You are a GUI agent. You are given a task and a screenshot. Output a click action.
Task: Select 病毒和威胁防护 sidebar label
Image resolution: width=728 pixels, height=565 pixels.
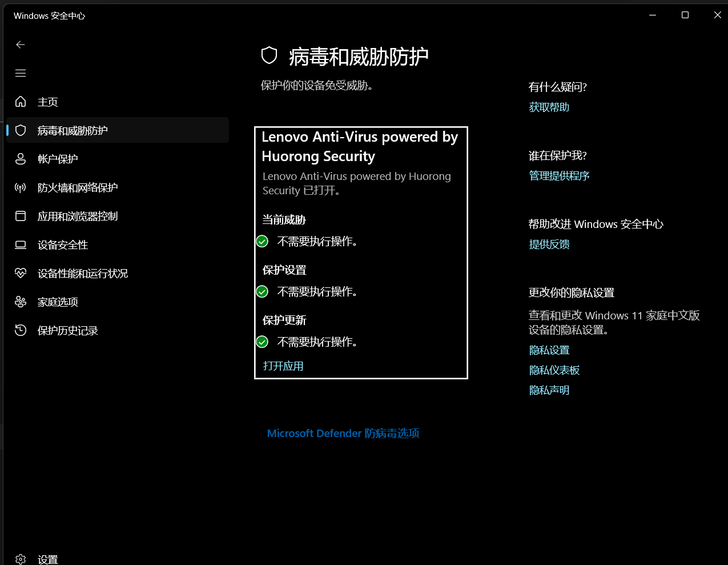[73, 130]
